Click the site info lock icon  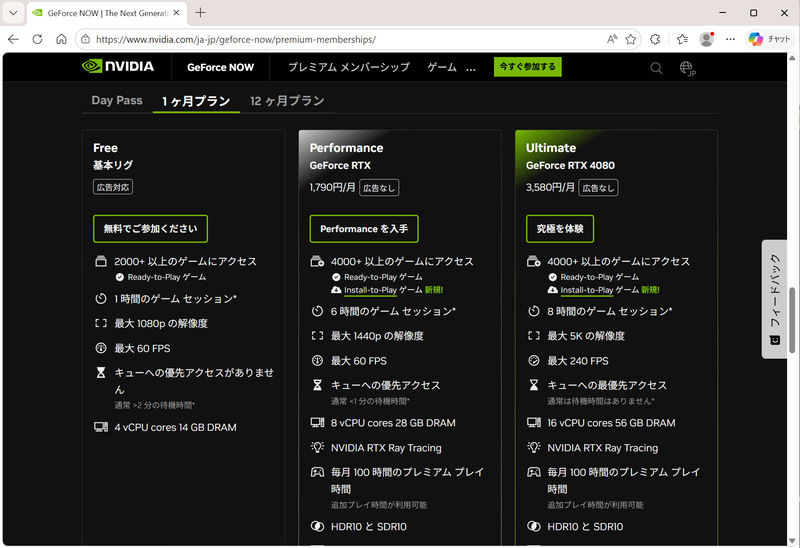coord(86,39)
